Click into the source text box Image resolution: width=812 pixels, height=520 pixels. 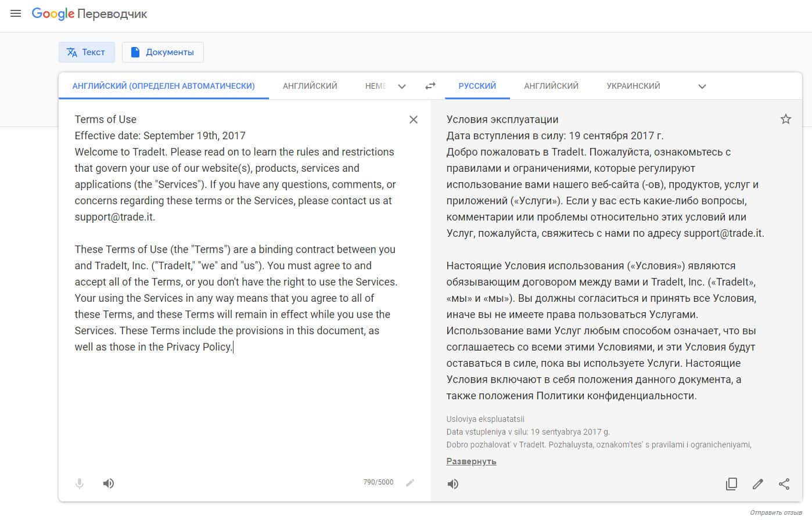(235, 233)
